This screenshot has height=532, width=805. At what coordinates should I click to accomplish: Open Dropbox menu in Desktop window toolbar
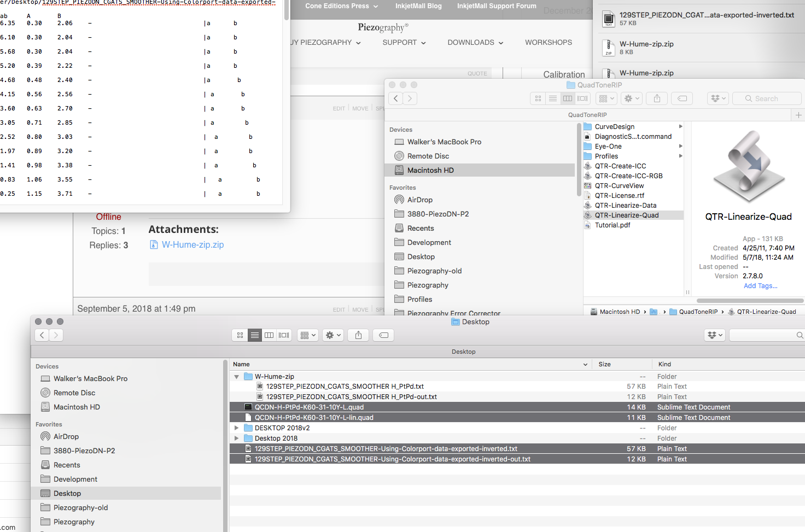pyautogui.click(x=715, y=335)
